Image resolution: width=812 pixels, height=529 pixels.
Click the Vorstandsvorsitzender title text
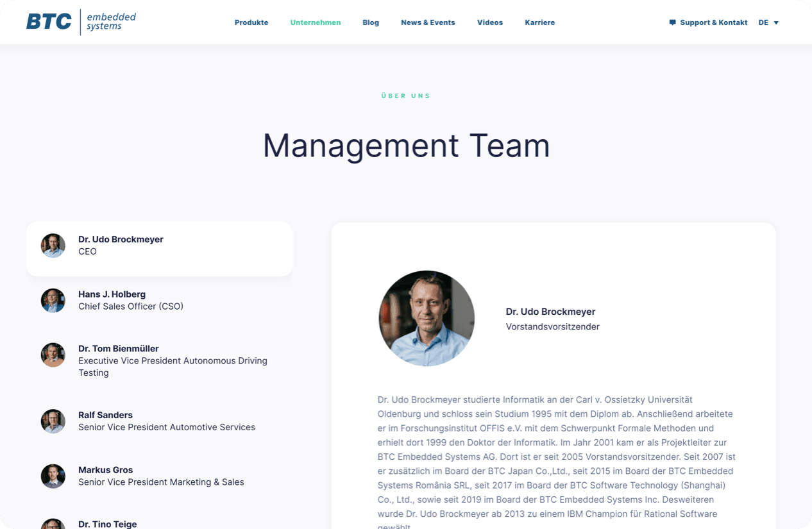pyautogui.click(x=553, y=326)
